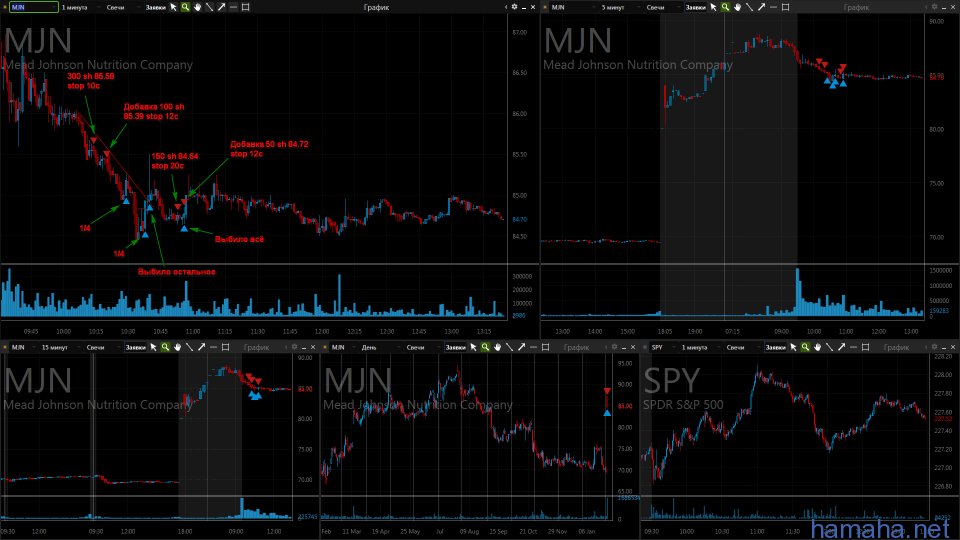Choose hand pan tool in SPY chart

(x=817, y=347)
